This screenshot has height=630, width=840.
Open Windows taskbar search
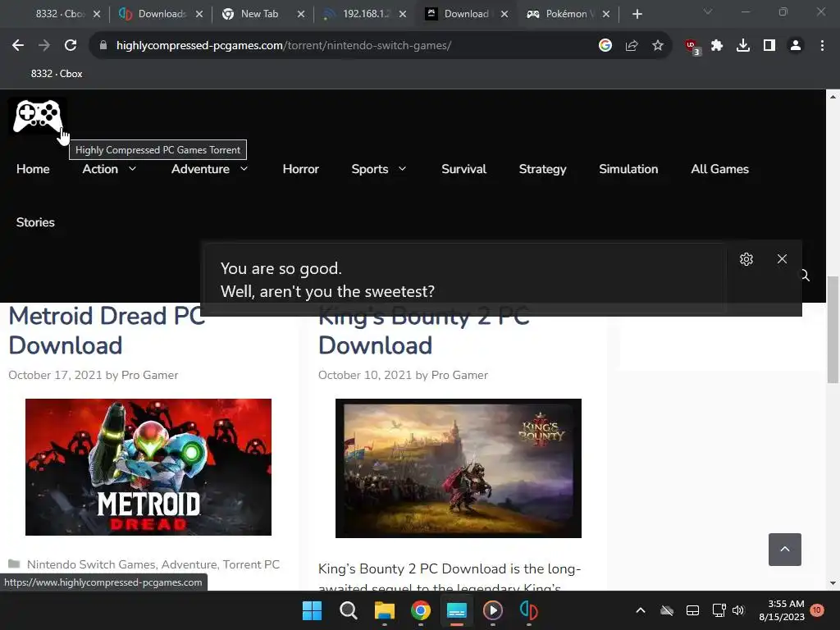(348, 610)
